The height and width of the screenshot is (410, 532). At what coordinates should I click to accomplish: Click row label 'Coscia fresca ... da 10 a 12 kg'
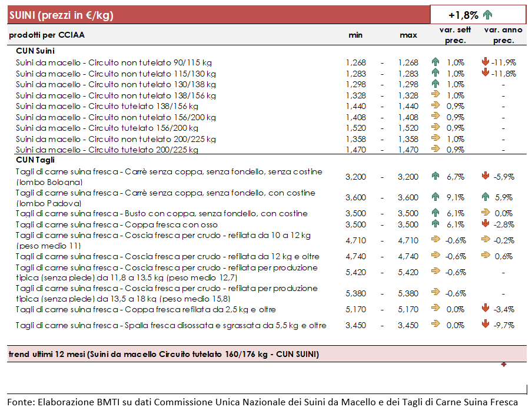click(163, 240)
